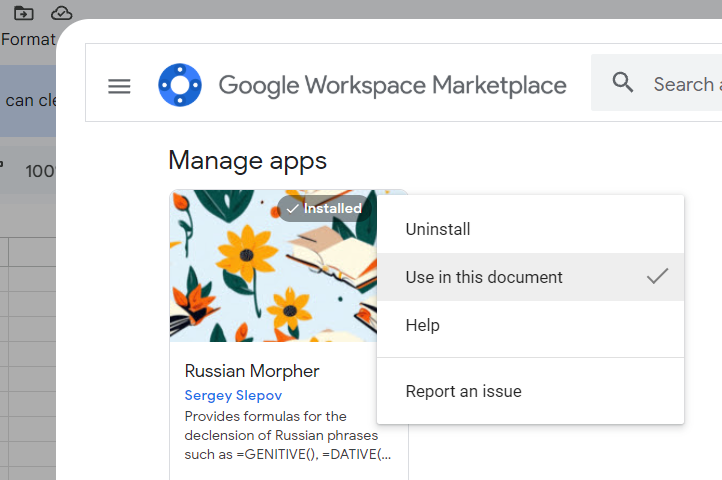The width and height of the screenshot is (722, 480).
Task: Click the Google Workspace Marketplace title text
Action: [392, 86]
